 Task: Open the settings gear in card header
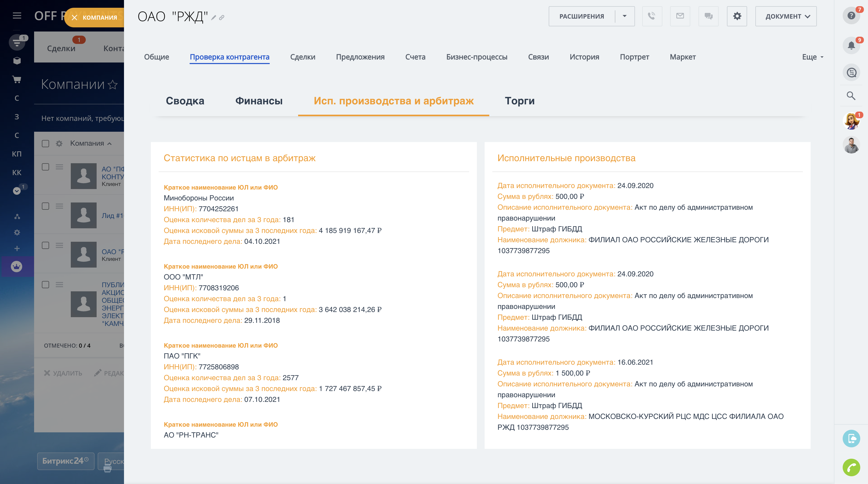pyautogui.click(x=737, y=16)
